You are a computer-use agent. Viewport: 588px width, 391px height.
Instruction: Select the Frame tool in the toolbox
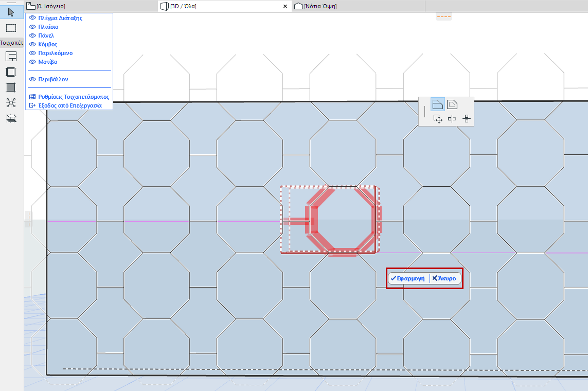click(10, 72)
